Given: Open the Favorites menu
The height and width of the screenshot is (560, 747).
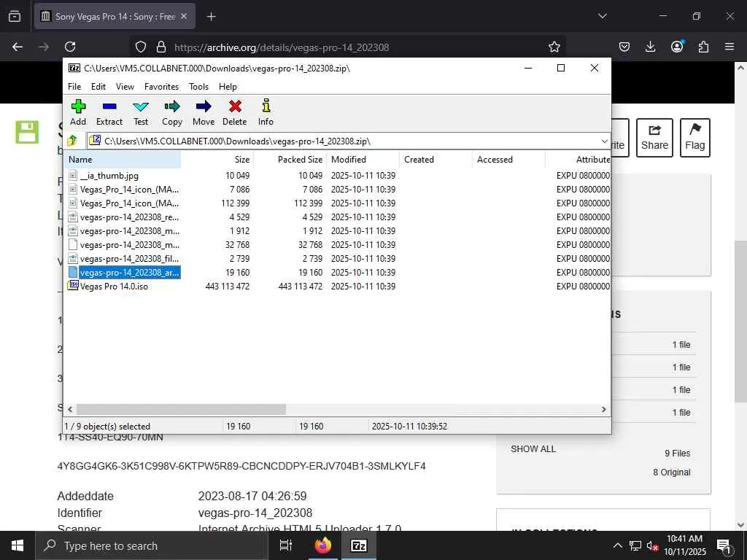Looking at the screenshot, I should (161, 87).
